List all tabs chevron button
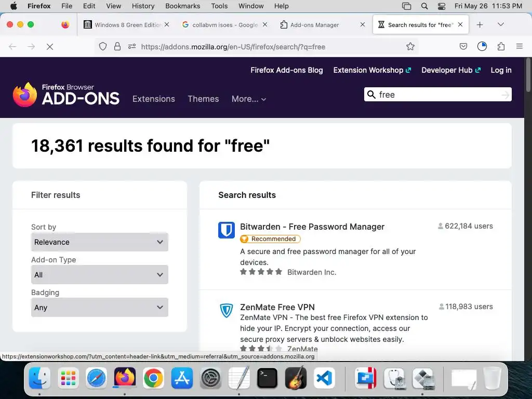Viewport: 532px width, 399px height. tap(500, 24)
